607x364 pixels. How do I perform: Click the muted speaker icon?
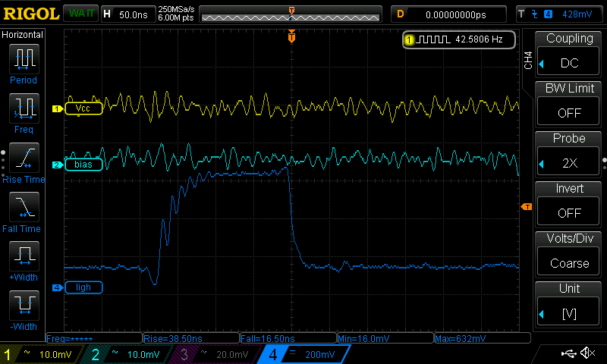(x=587, y=353)
